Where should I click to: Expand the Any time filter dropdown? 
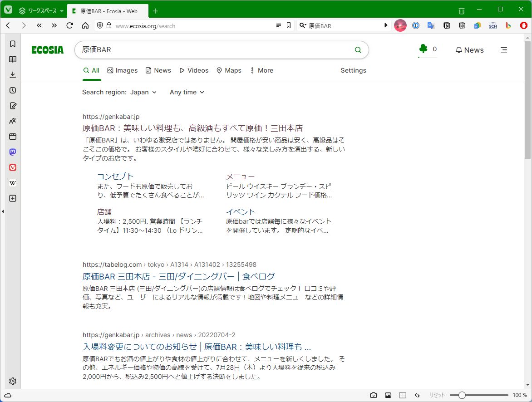(x=187, y=92)
